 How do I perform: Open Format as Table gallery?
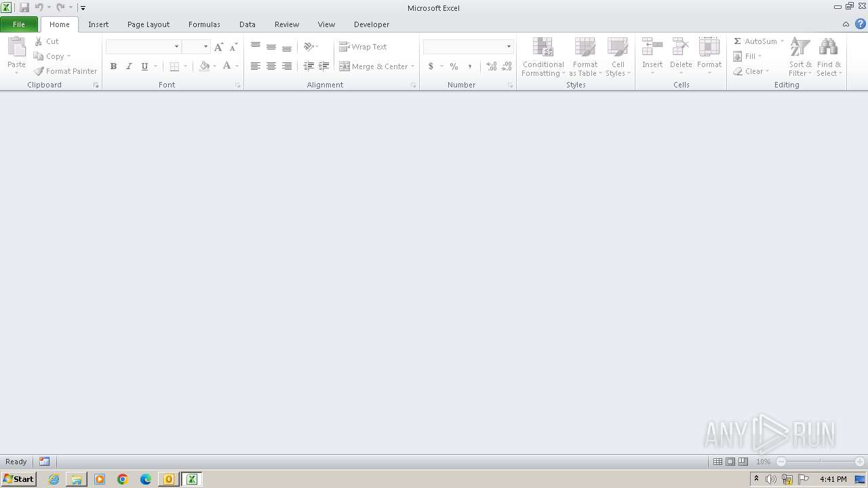point(585,58)
